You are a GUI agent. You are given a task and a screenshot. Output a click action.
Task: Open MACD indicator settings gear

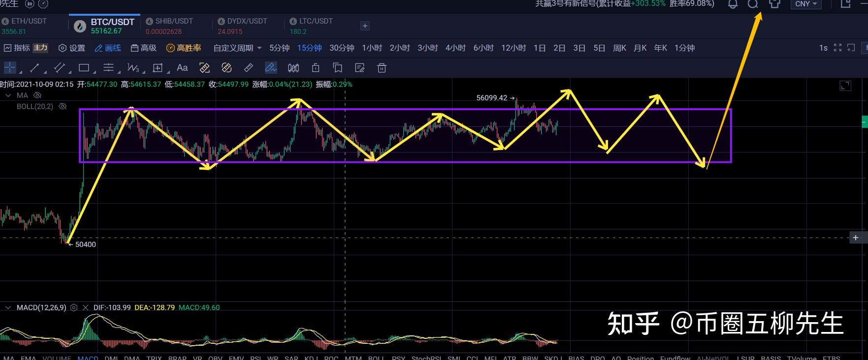[x=74, y=307]
